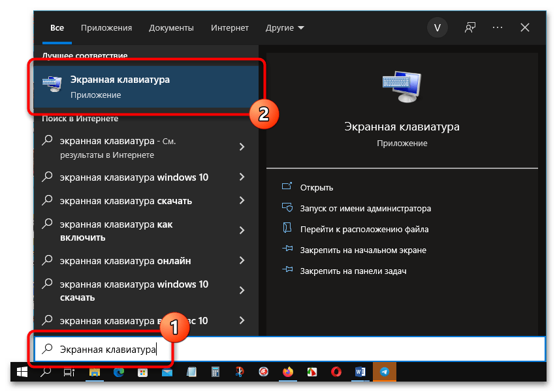Click the three-dots options menu
The image size is (557, 392).
tap(498, 27)
